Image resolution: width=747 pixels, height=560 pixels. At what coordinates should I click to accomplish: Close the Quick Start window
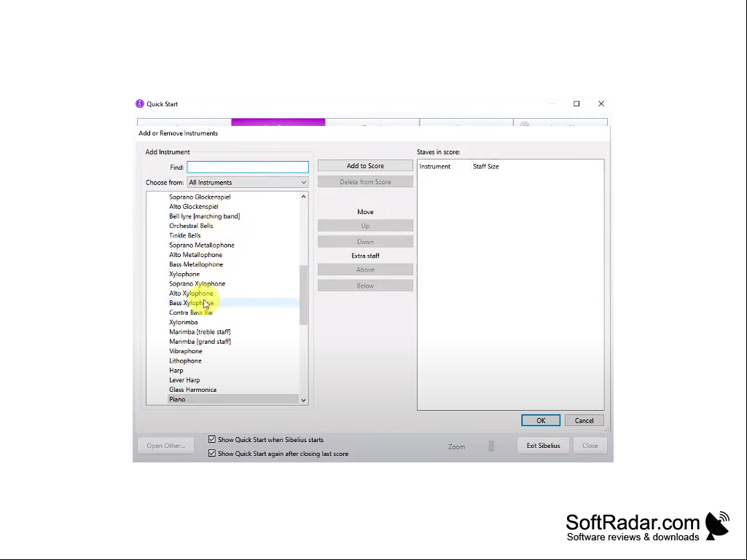pos(601,104)
